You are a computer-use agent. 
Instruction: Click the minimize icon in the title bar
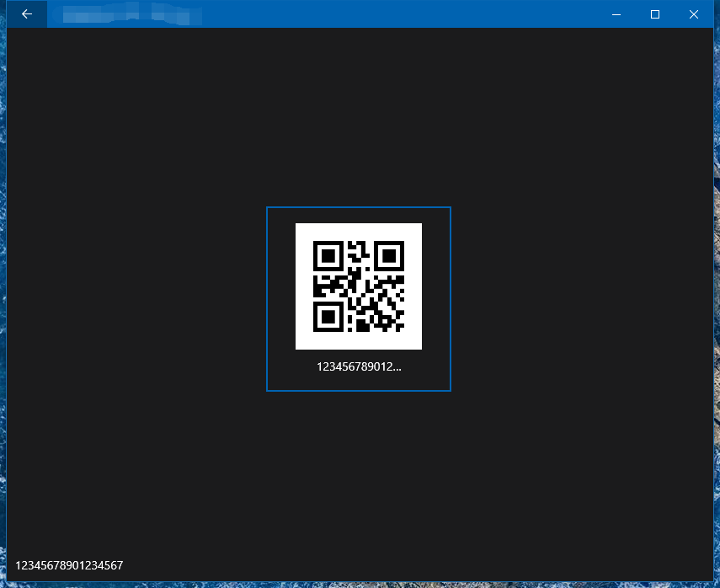coord(616,14)
